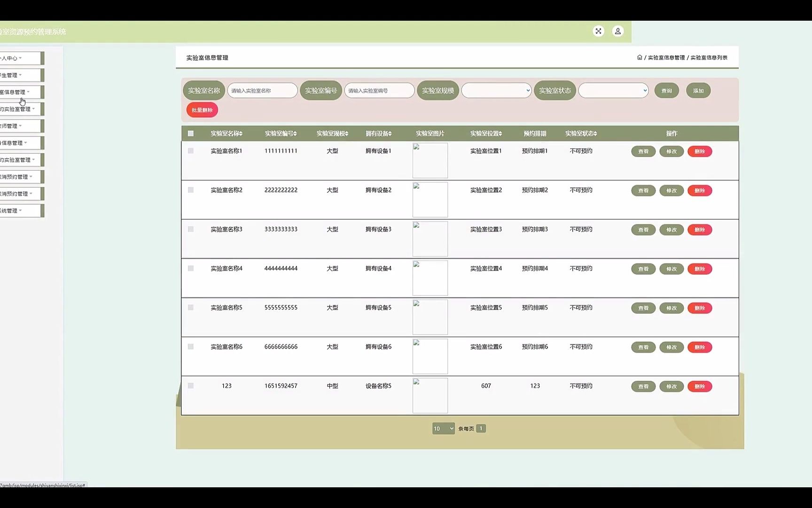Viewport: 812px width, 508px height.
Task: Select the 中型 scale cell
Action: 332,386
